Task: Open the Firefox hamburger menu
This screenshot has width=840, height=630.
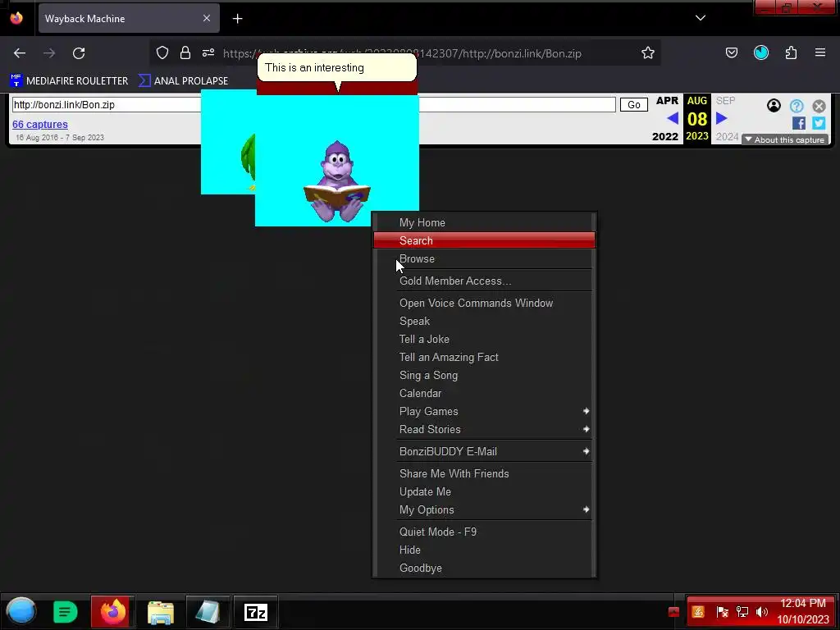Action: click(x=820, y=52)
